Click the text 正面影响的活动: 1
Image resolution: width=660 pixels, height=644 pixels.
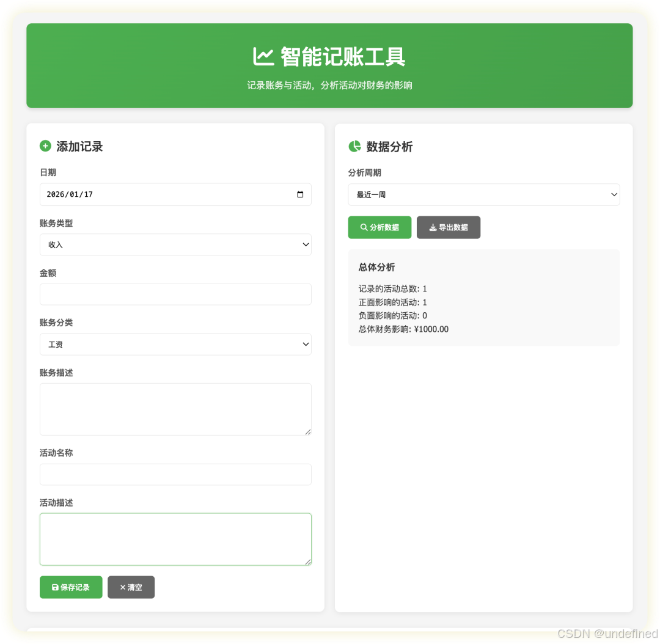coord(392,302)
